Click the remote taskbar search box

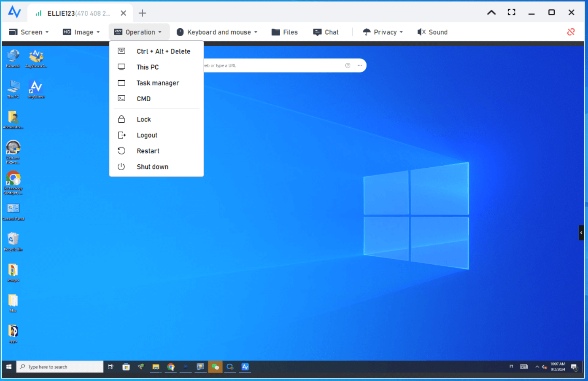pyautogui.click(x=60, y=367)
